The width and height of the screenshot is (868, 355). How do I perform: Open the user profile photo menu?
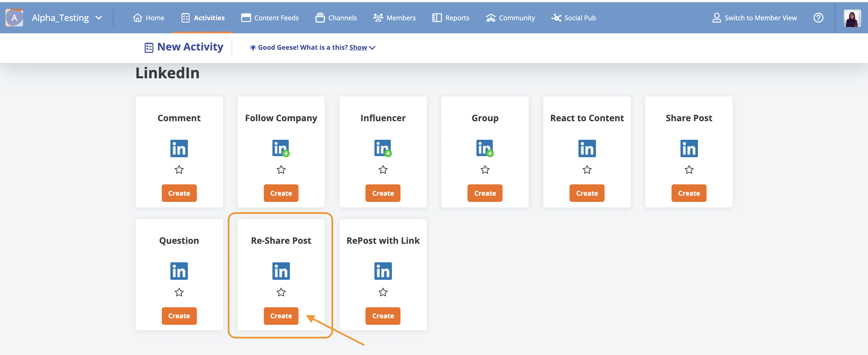tap(852, 18)
